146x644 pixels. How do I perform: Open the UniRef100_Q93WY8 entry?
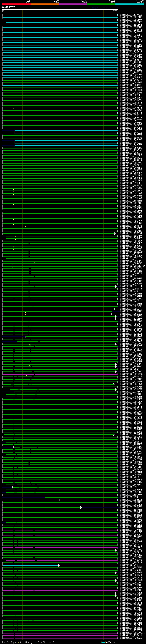coord(131,30)
